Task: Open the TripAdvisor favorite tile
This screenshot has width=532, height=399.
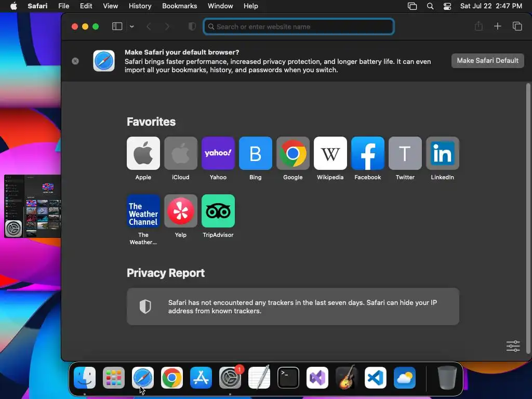Action: coord(218,211)
